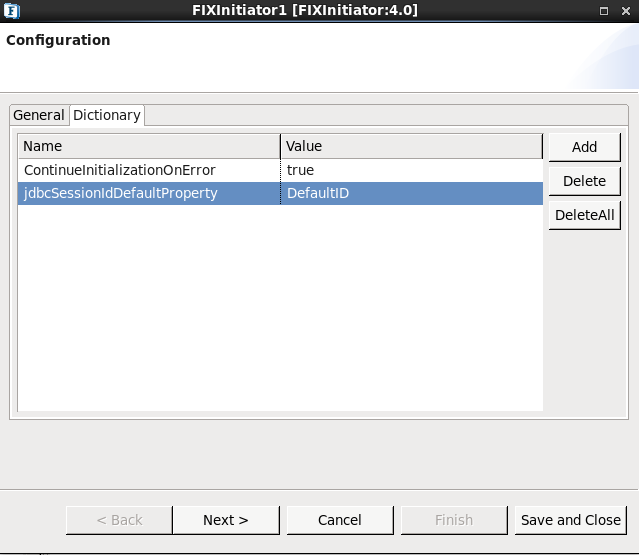
Task: Sort by the Name column header
Action: click(x=149, y=146)
